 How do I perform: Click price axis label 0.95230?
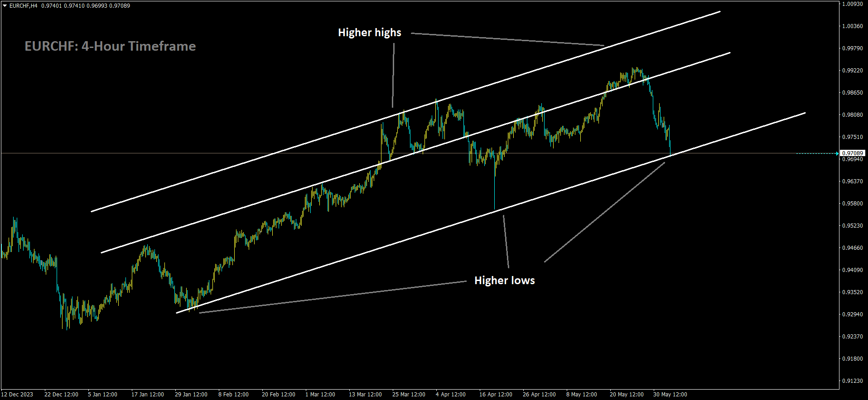click(852, 225)
